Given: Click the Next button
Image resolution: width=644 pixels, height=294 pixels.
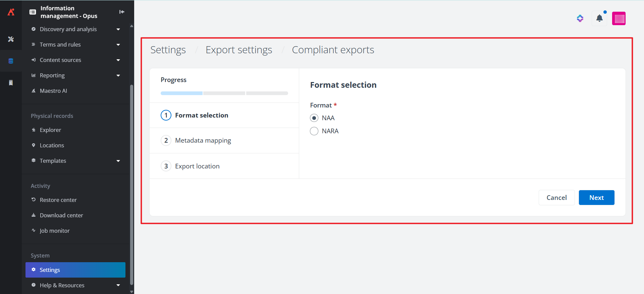Looking at the screenshot, I should [596, 198].
